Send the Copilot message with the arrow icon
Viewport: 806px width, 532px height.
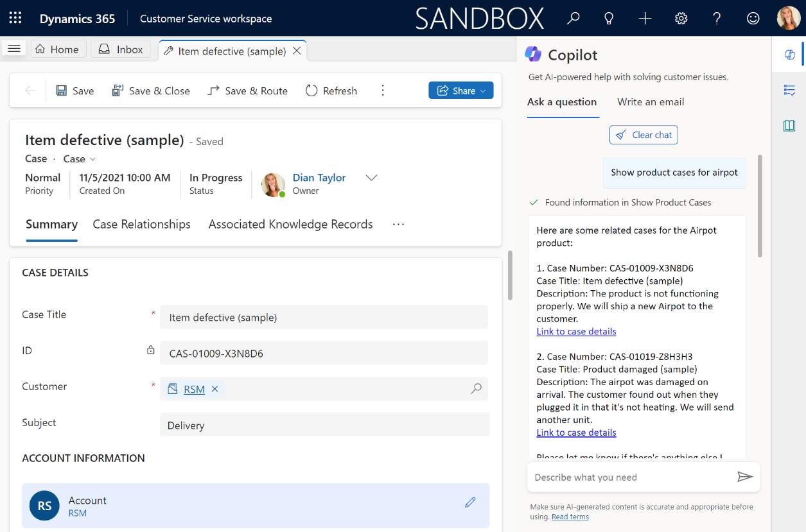(x=744, y=477)
